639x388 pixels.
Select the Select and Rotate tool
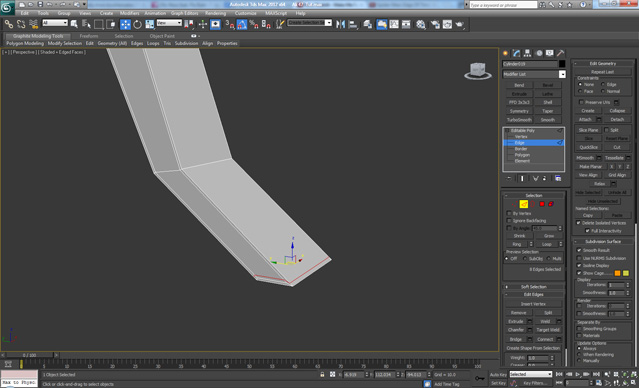(138, 24)
